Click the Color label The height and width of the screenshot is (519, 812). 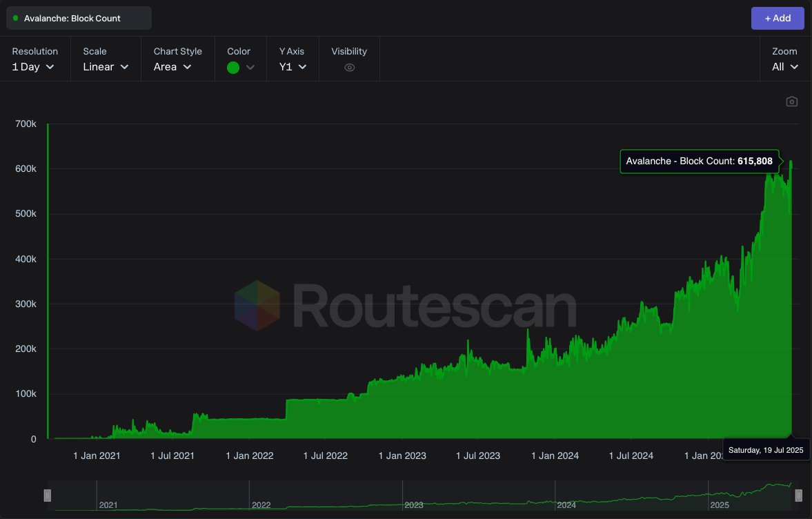click(x=239, y=51)
